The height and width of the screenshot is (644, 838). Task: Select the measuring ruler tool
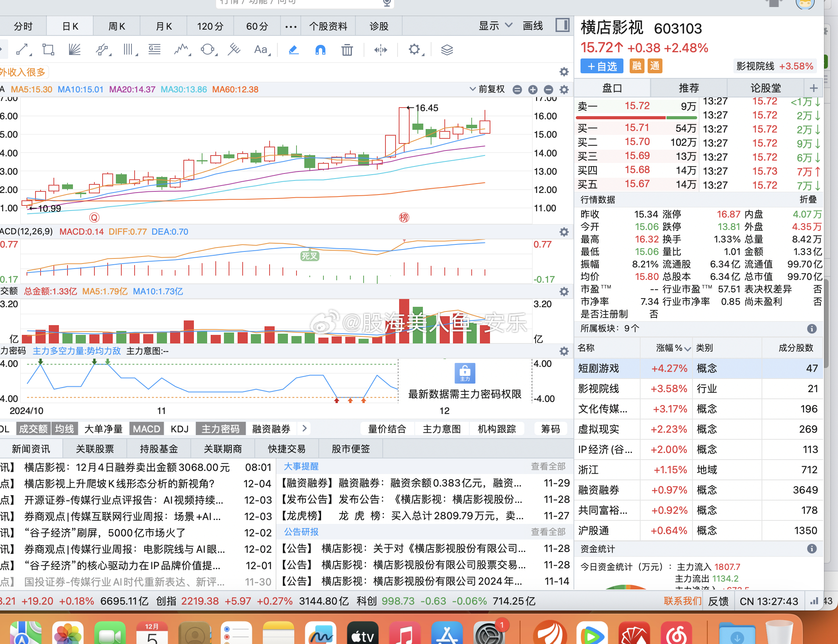click(234, 50)
